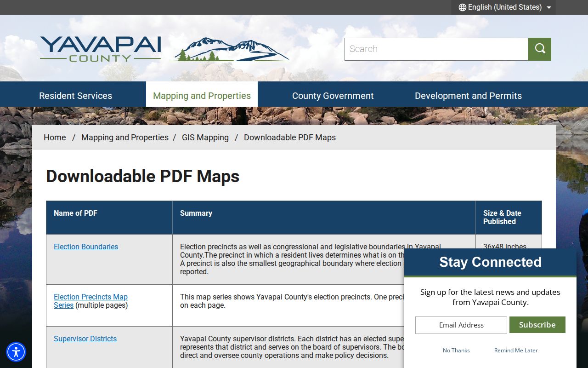The image size is (588, 368).
Task: Click the mountain landscape logo graphic
Action: click(230, 50)
